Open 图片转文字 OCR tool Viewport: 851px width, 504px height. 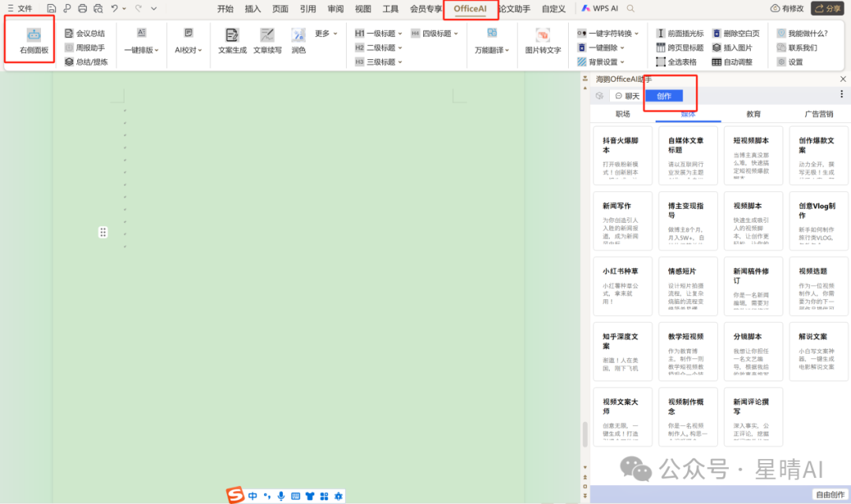click(x=543, y=41)
